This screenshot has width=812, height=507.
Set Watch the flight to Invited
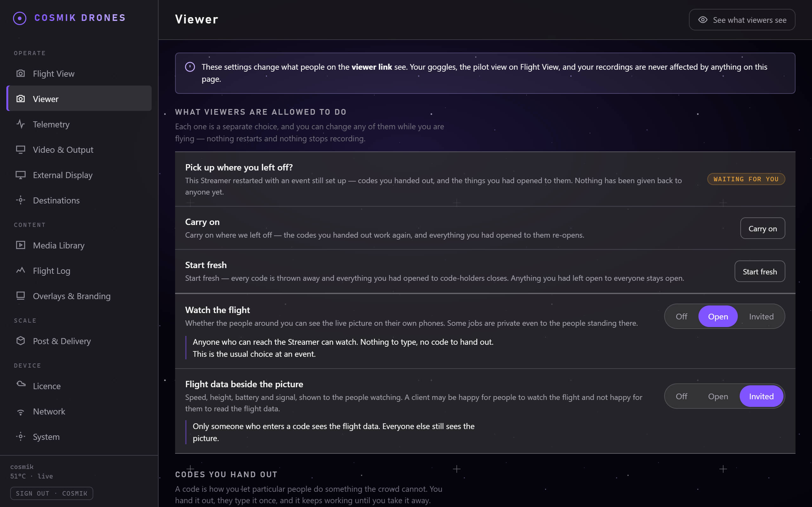pos(761,316)
